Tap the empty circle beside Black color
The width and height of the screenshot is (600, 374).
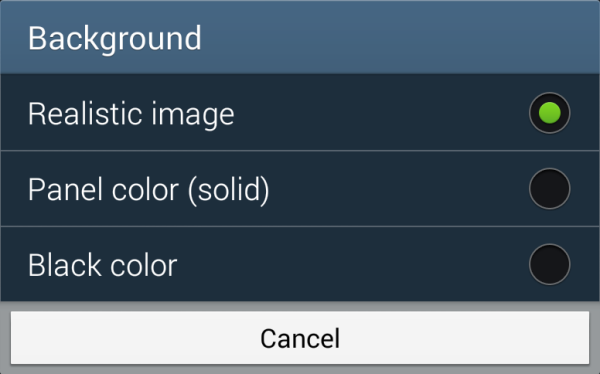(549, 265)
